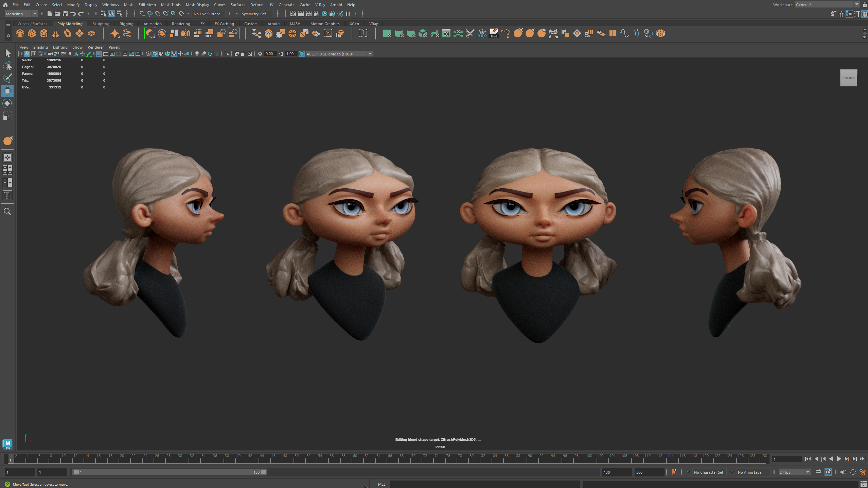Click the No Live Surface field
This screenshot has width=868, height=488.
[x=209, y=14]
